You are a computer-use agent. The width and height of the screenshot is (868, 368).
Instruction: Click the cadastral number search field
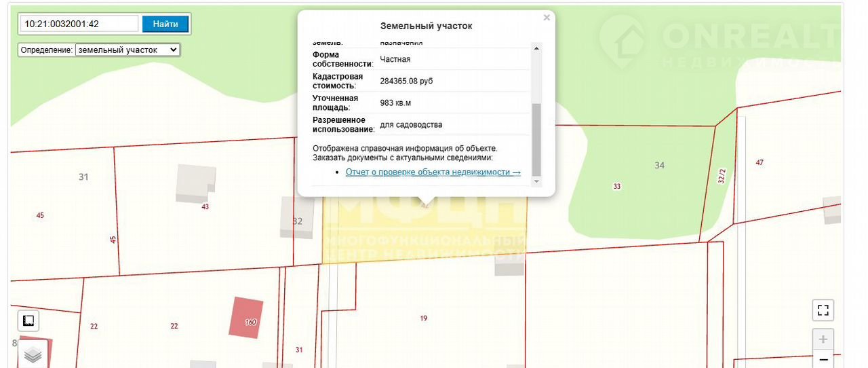(79, 24)
